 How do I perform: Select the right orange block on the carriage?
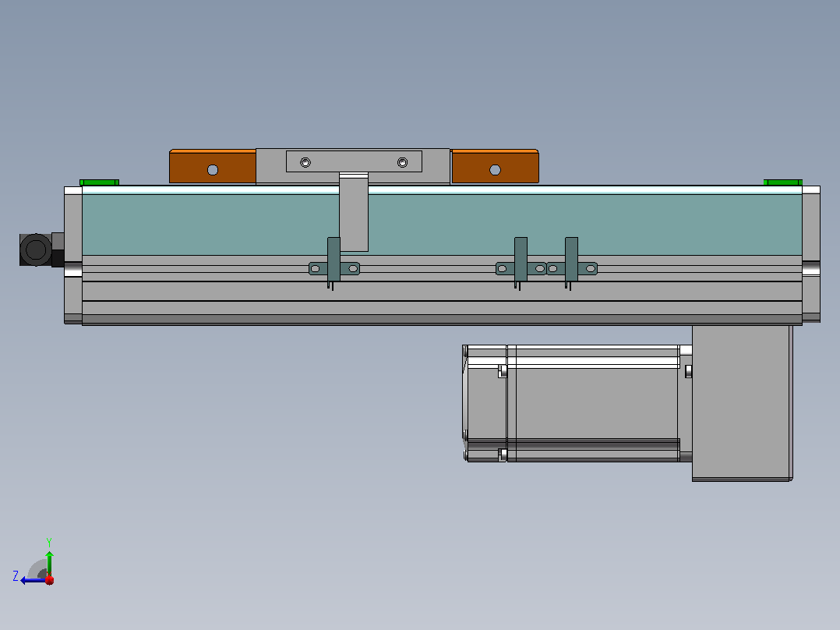coord(495,167)
